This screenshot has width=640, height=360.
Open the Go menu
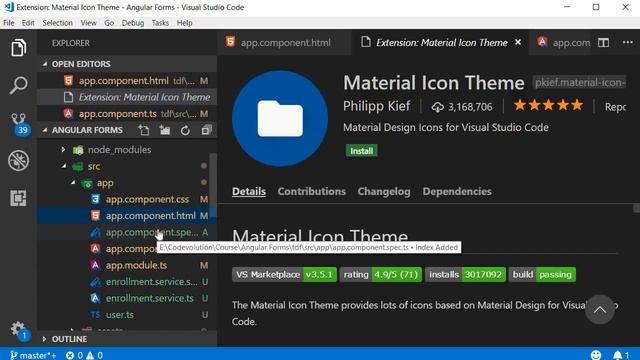109,23
